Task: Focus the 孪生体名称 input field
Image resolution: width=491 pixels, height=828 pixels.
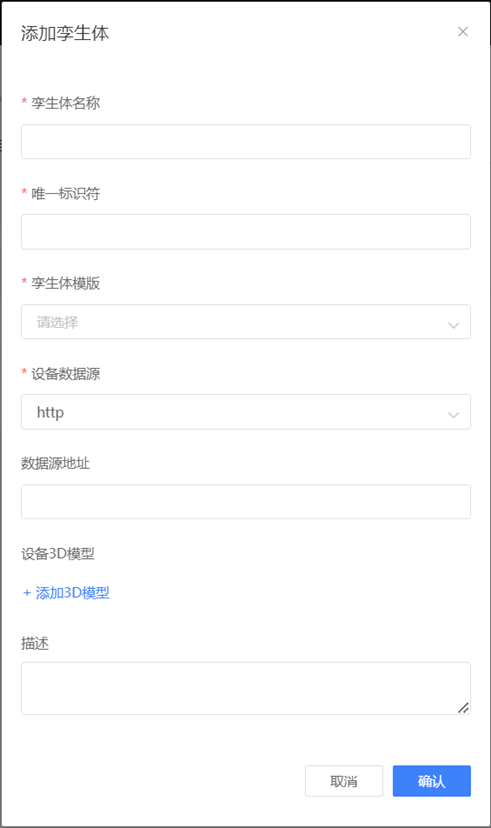Action: pos(246,142)
